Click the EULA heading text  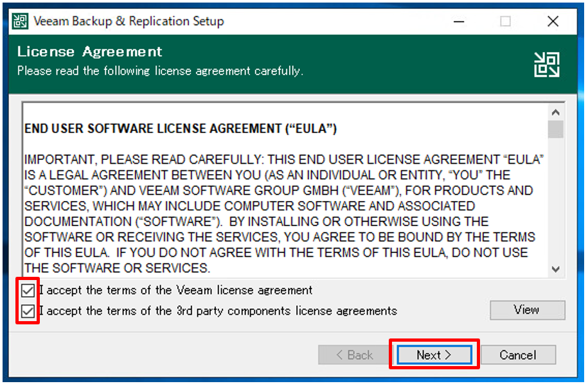[181, 128]
